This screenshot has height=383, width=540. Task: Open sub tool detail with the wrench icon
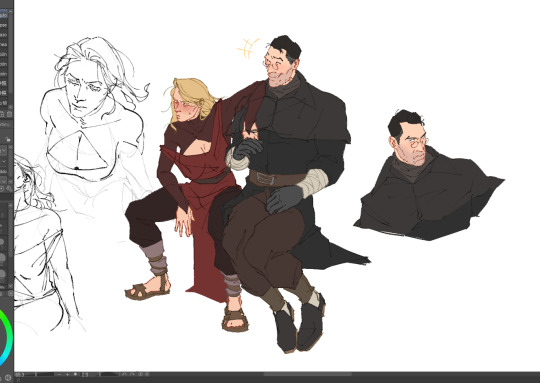tap(9, 188)
